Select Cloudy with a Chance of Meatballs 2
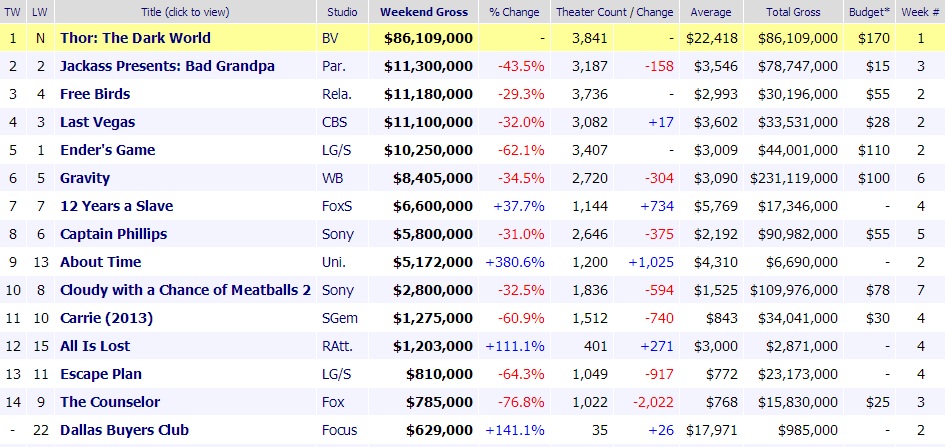Screen dimensions: 945x447 click(185, 290)
